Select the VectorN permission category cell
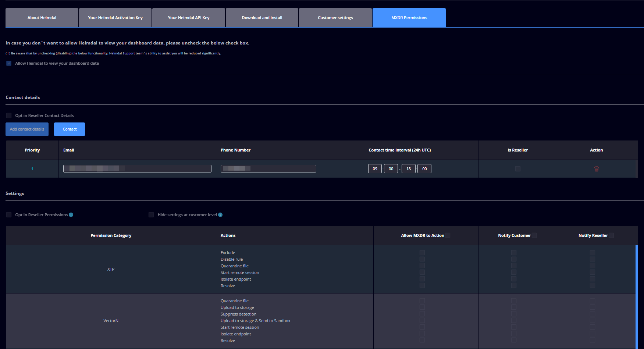 (111, 321)
